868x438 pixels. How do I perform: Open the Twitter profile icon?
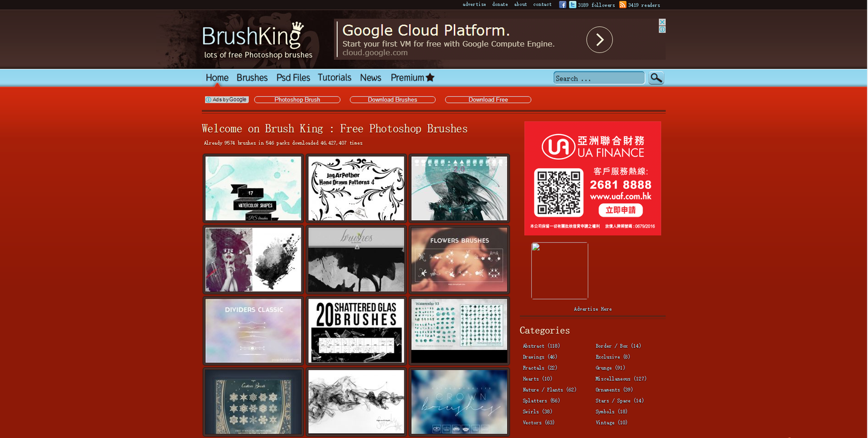pos(573,4)
